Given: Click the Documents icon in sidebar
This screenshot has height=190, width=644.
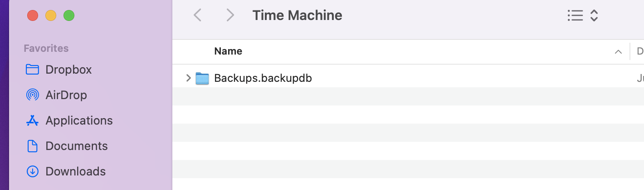Looking at the screenshot, I should click(x=32, y=146).
